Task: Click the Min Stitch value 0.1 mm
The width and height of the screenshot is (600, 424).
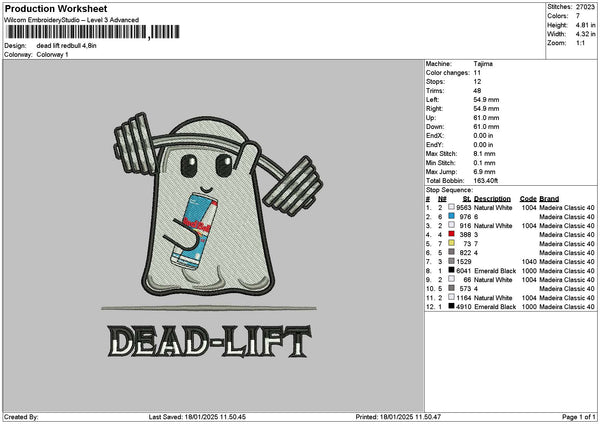Action: click(x=484, y=163)
